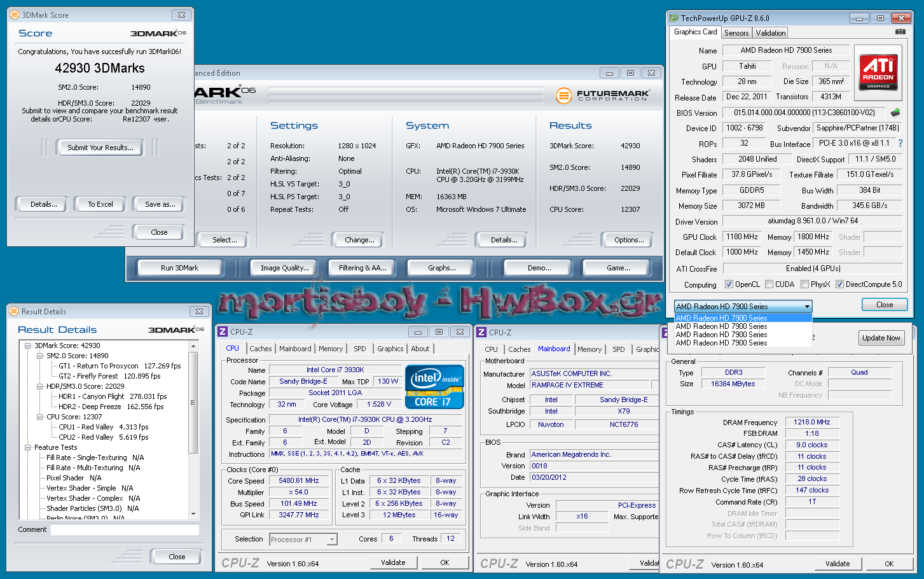Click the Intel Core i7 inside logo
Viewport: 924px width, 579px height.
coord(434,386)
